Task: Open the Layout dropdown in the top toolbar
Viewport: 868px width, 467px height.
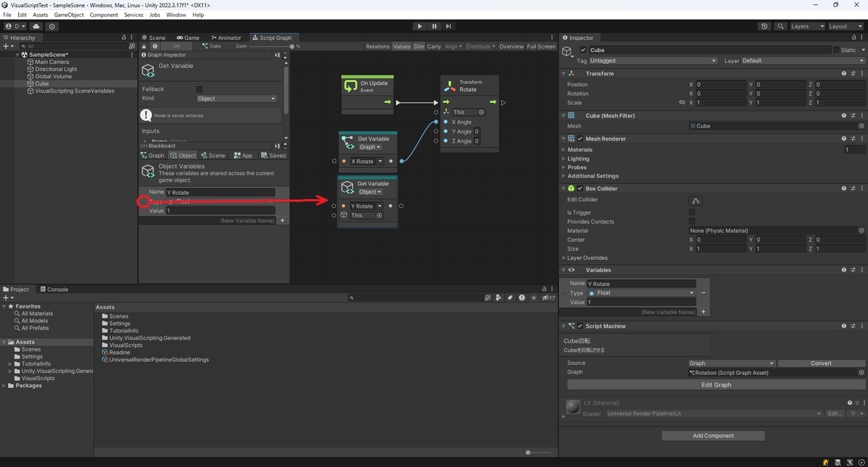Action: click(x=846, y=26)
